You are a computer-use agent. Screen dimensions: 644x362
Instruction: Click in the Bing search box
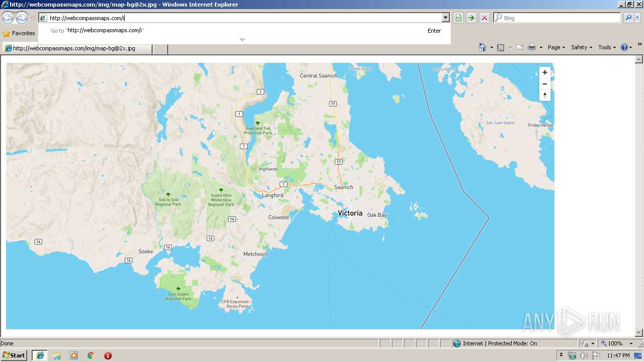coord(561,18)
